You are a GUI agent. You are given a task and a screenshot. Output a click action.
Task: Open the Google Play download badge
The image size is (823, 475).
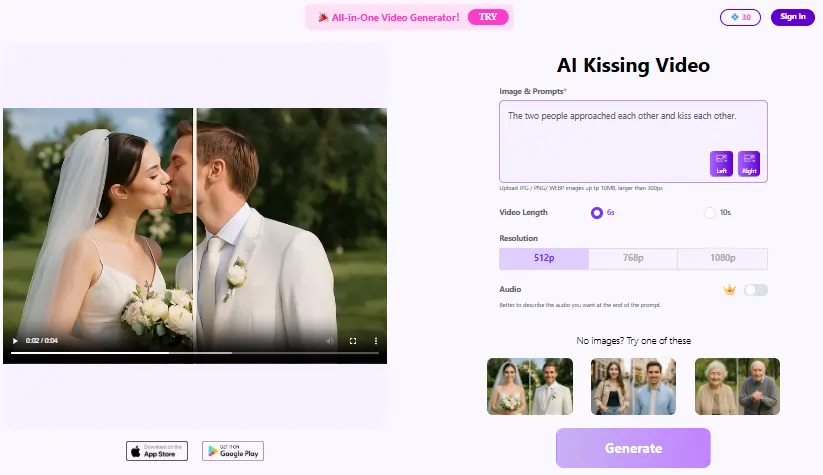tap(233, 451)
